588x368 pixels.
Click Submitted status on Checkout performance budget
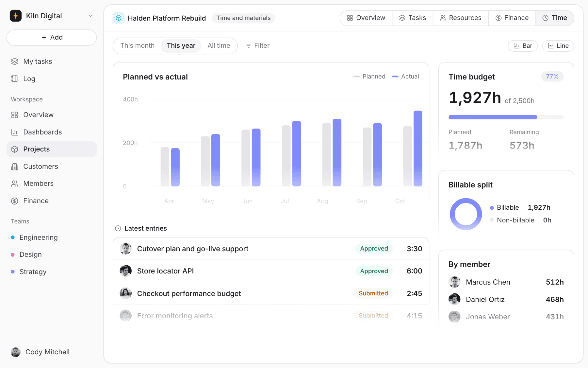pyautogui.click(x=373, y=293)
